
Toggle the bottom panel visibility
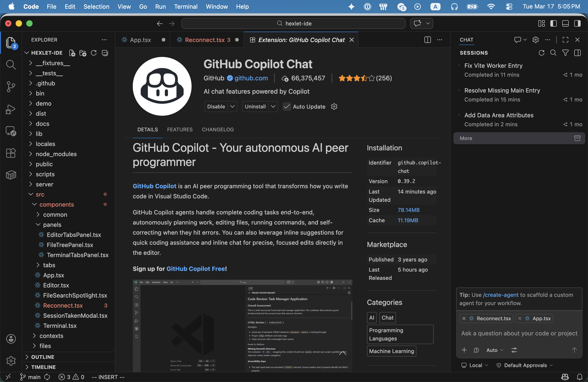(x=565, y=23)
